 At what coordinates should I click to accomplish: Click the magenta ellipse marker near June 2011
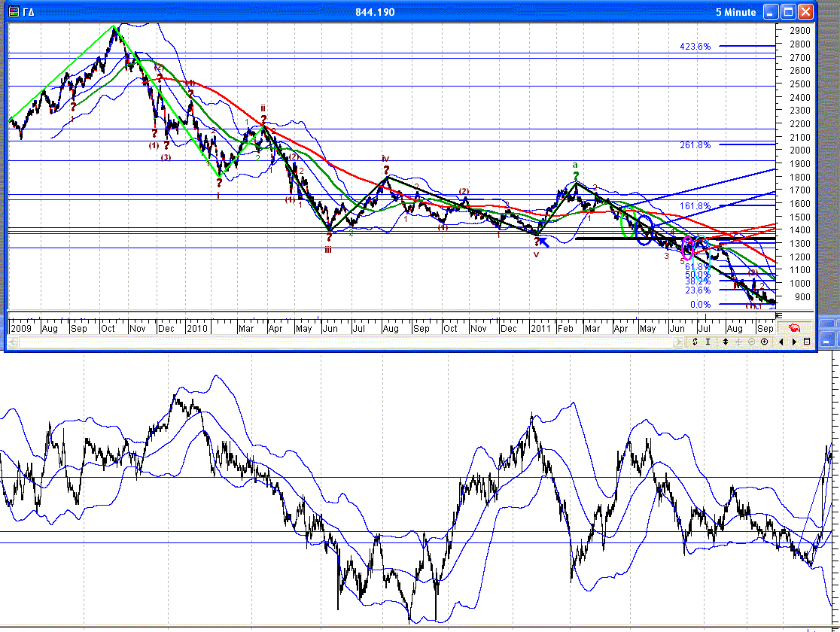coord(688,249)
